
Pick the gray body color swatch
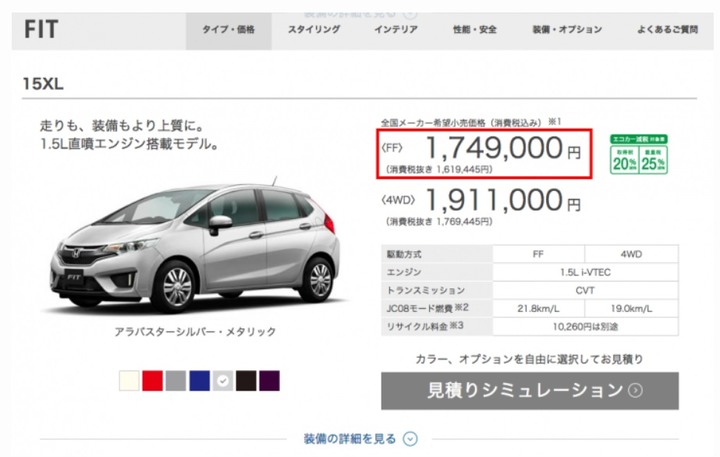coord(176,381)
